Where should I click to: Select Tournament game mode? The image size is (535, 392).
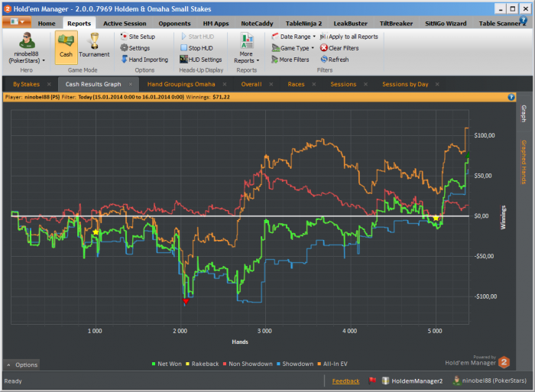coord(94,45)
